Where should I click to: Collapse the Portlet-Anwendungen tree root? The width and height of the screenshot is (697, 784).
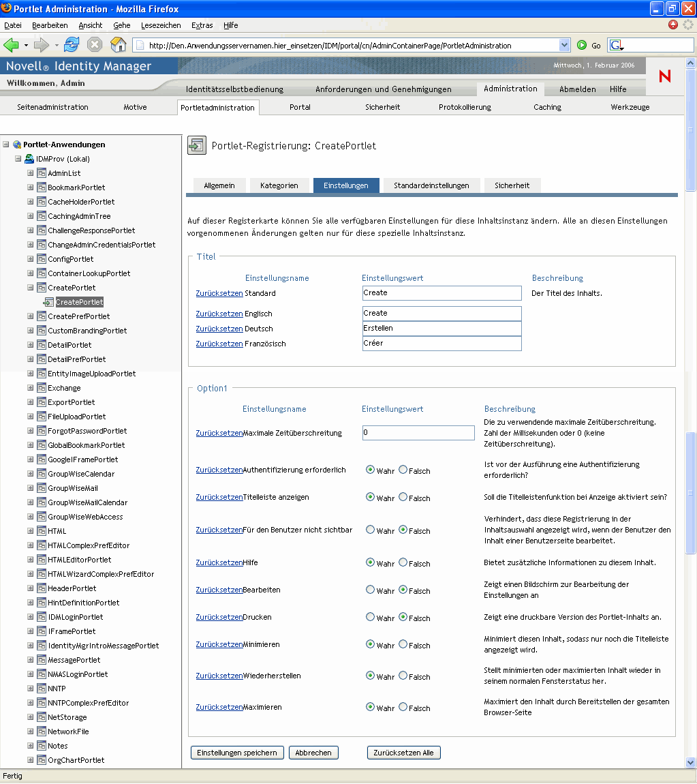click(x=6, y=145)
